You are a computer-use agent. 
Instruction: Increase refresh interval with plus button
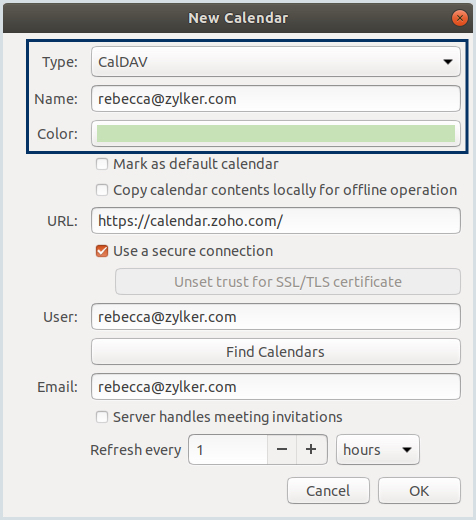point(311,450)
